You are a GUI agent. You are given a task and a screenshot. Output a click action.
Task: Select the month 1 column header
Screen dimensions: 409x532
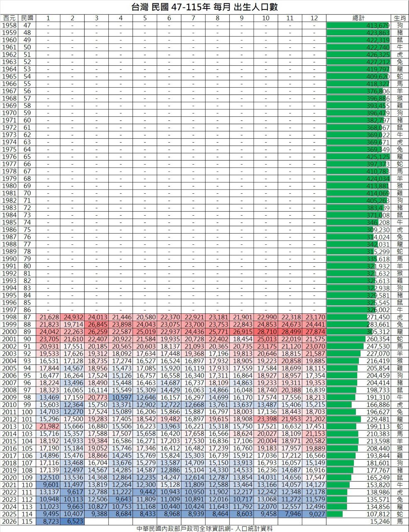(x=48, y=18)
